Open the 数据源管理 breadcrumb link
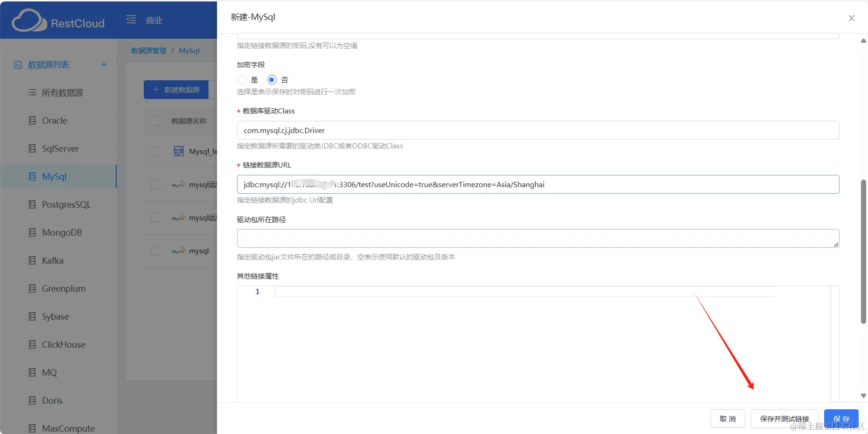The height and width of the screenshot is (434, 868). [x=149, y=50]
